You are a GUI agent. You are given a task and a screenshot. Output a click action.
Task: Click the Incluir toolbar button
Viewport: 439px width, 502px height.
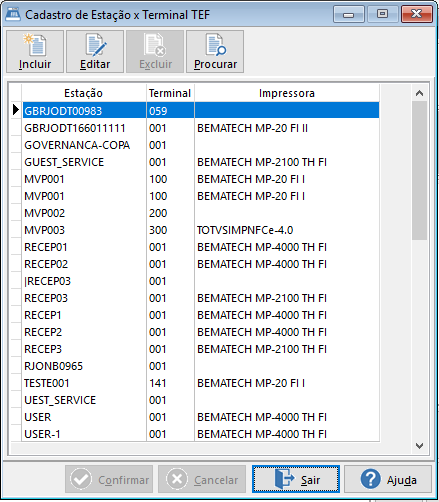click(35, 52)
